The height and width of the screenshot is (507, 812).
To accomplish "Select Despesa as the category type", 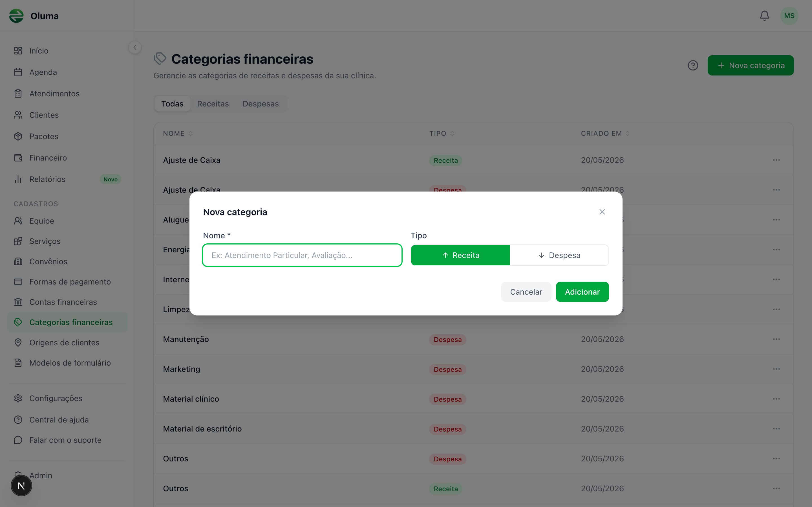I will [x=559, y=255].
